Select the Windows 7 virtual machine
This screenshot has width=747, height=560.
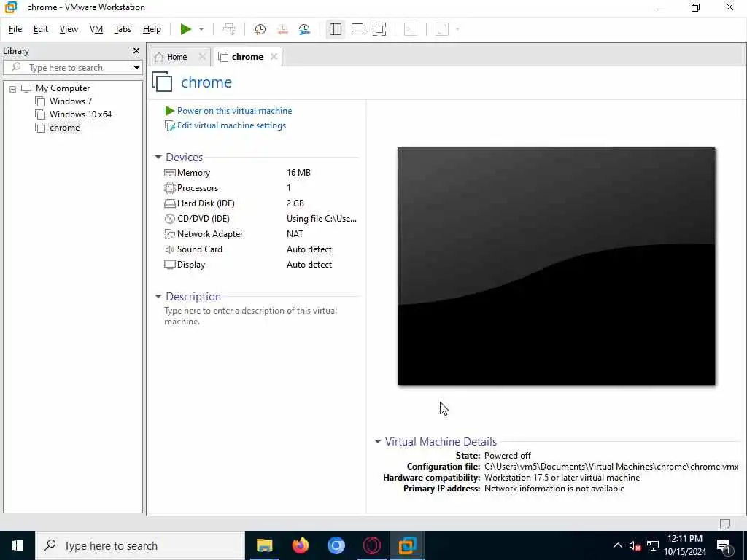click(71, 101)
